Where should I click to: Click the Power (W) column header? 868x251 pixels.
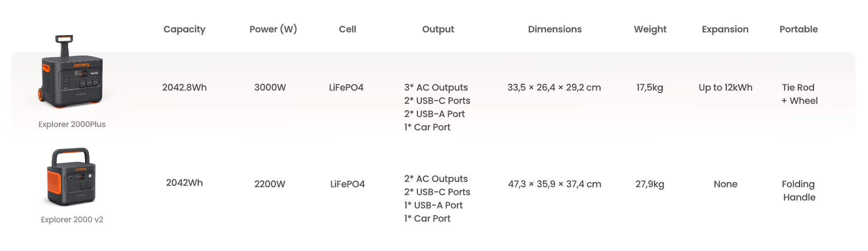[x=273, y=29]
